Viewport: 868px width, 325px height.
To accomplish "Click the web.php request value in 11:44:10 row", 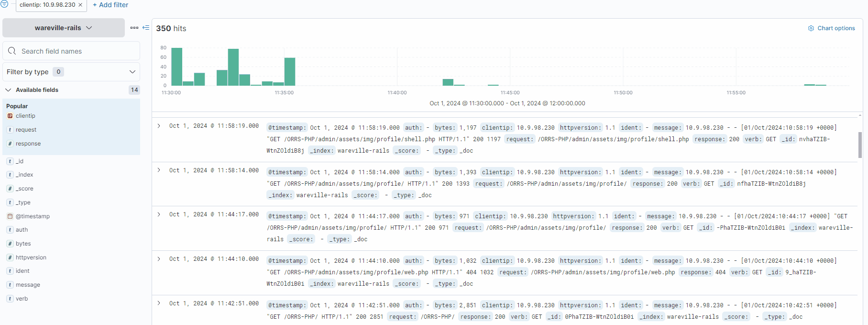I will [603, 272].
